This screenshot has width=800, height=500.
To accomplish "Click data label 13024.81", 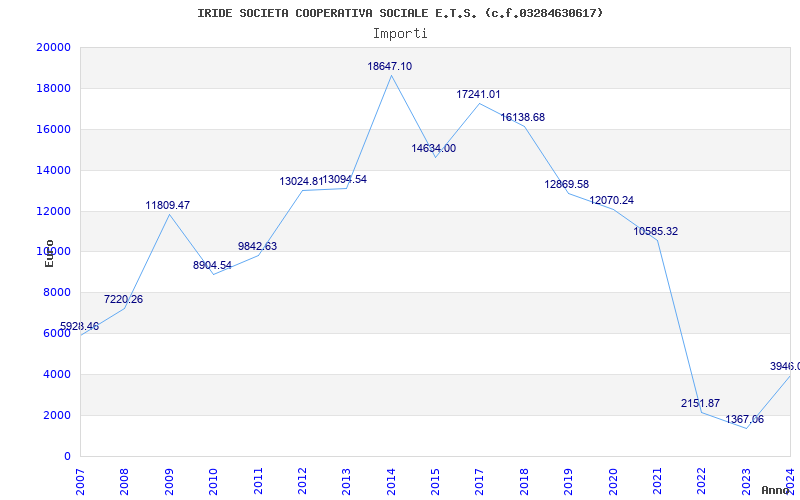I will [x=301, y=181].
